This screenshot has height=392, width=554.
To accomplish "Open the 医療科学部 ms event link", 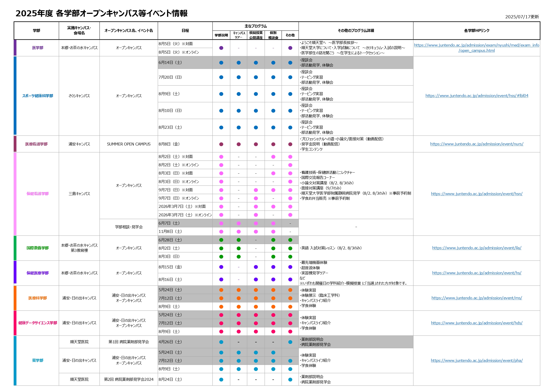I will 477,298.
